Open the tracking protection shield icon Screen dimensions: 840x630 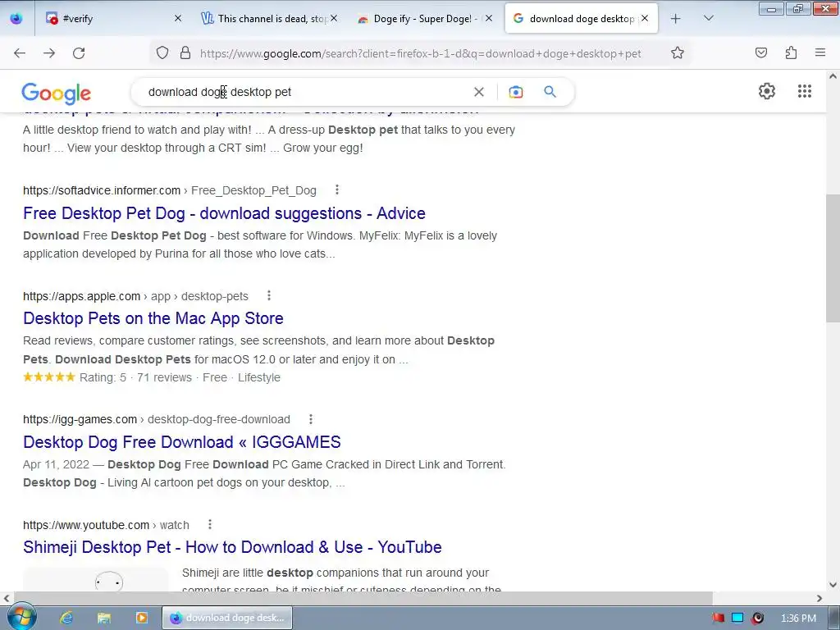162,52
